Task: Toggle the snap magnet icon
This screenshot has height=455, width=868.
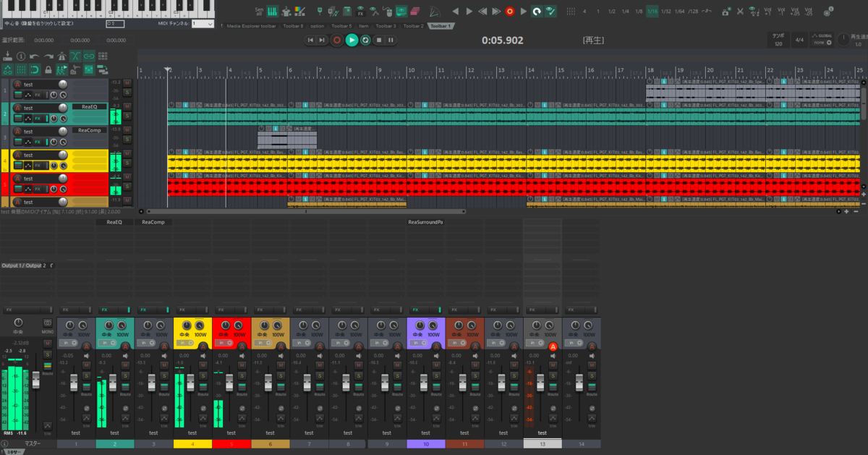Action: 35,69
